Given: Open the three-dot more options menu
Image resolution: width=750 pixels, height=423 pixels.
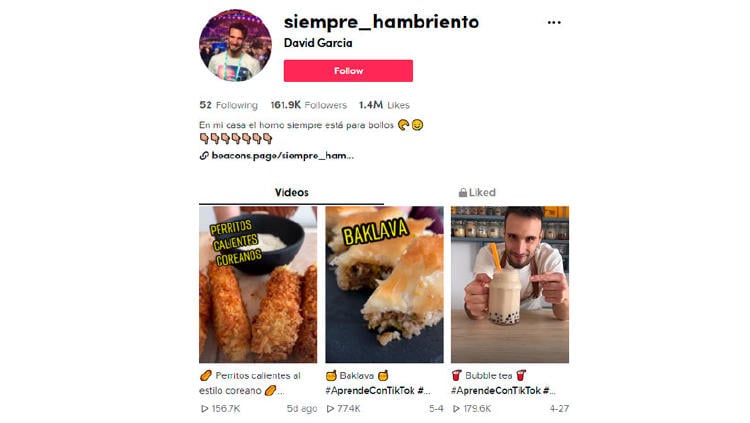Looking at the screenshot, I should coord(554,22).
